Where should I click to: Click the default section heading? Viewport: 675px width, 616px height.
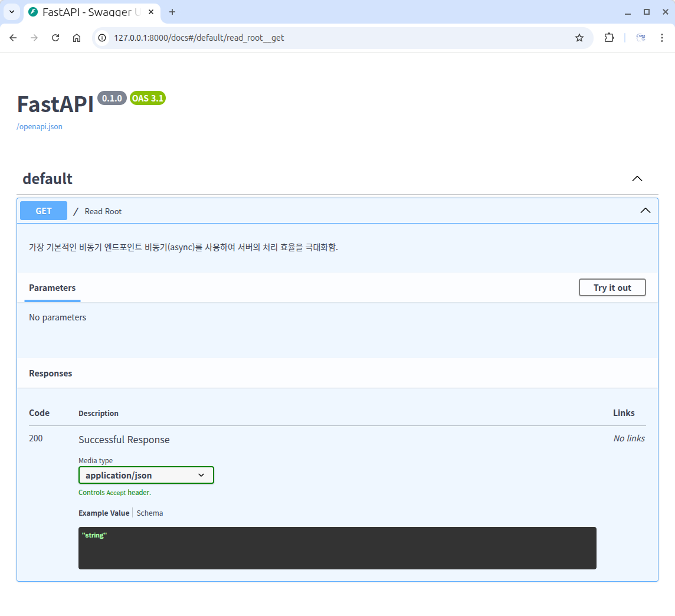(x=47, y=179)
